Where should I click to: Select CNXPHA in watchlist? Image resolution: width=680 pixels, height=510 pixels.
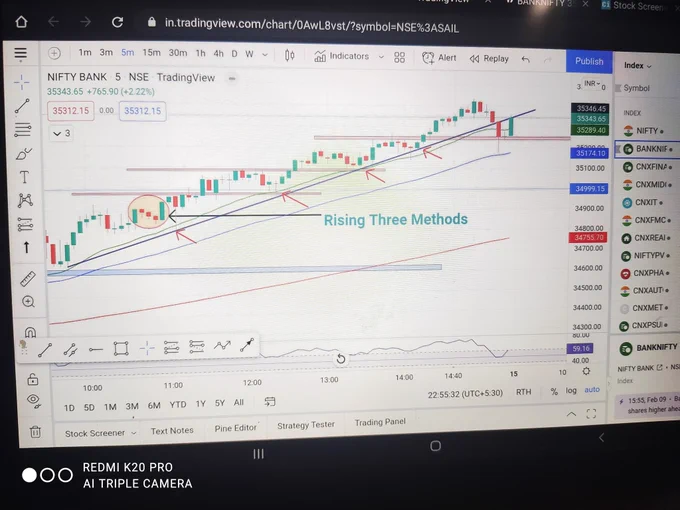point(646,273)
